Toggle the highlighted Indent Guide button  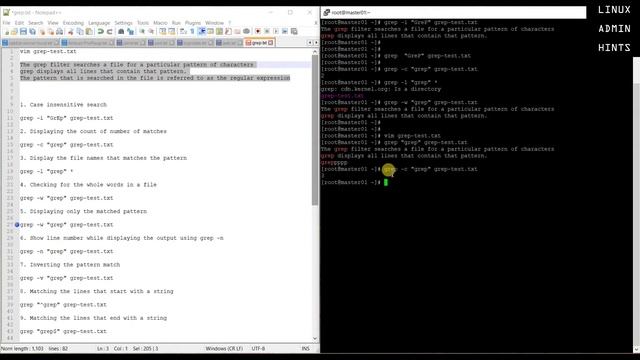[202, 31]
